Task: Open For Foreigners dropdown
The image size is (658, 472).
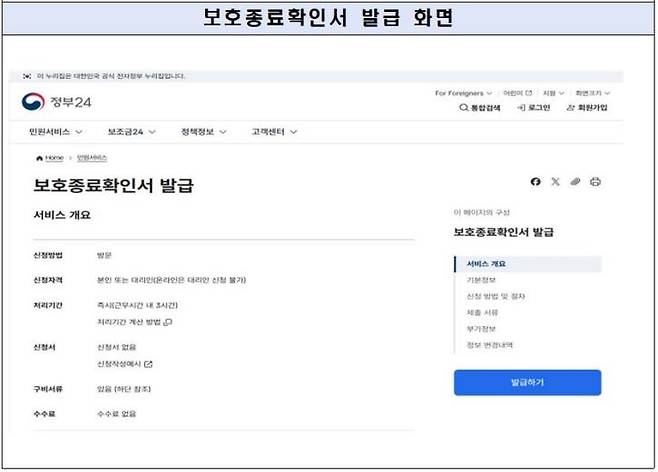Action: [463, 93]
